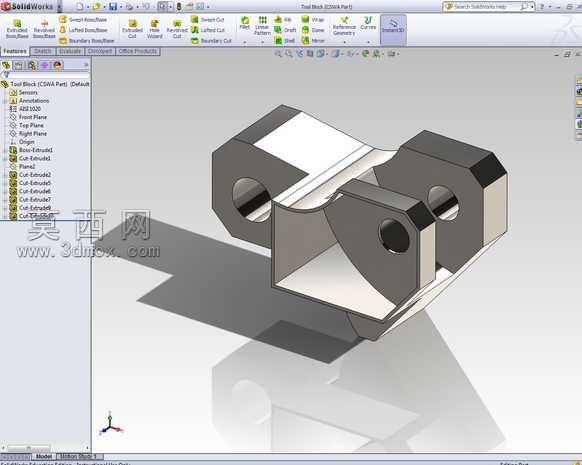
Task: Open the dropdown arrow next to Open
Action: tap(104, 7)
